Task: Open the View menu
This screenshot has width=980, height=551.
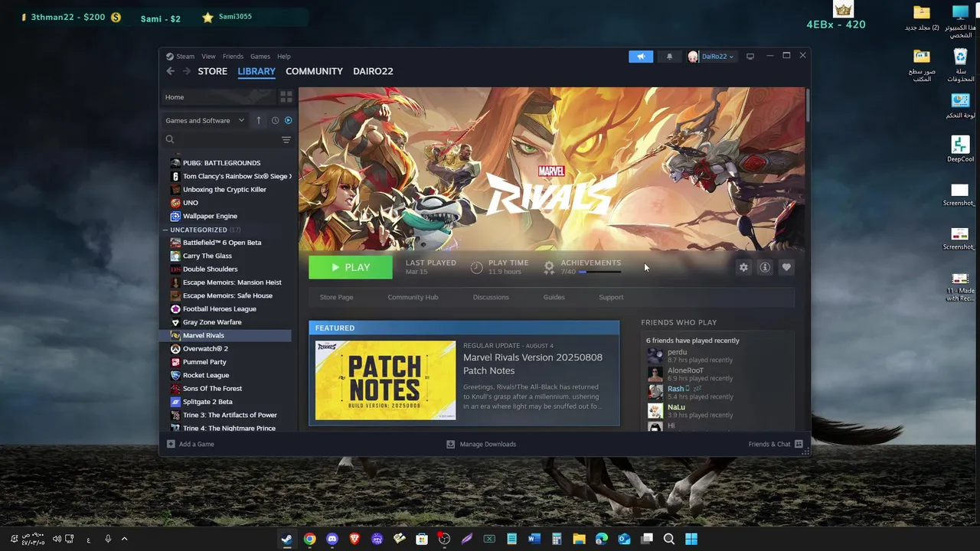Action: click(208, 56)
